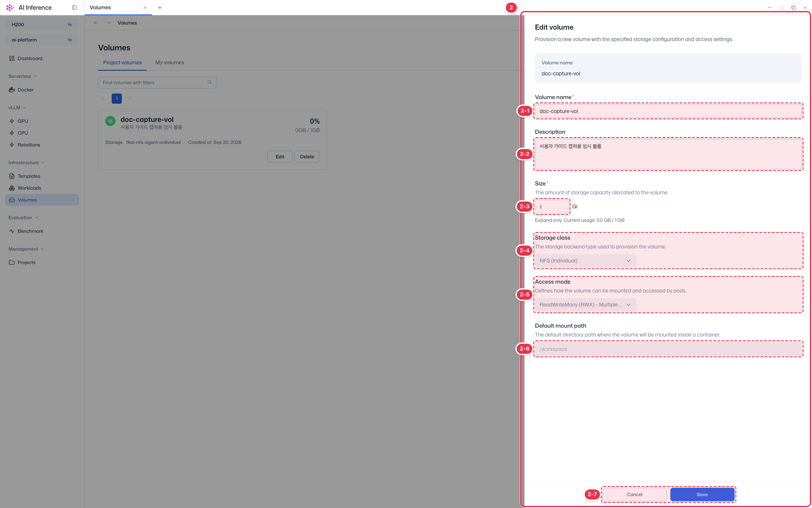Click Cancel in Edit volume panel
The height and width of the screenshot is (508, 812).
point(634,494)
